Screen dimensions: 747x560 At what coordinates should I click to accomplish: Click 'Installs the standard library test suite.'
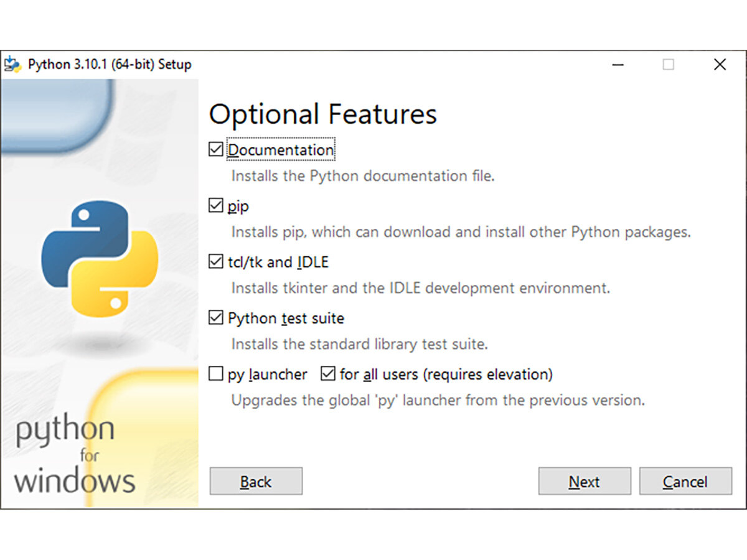360,344
